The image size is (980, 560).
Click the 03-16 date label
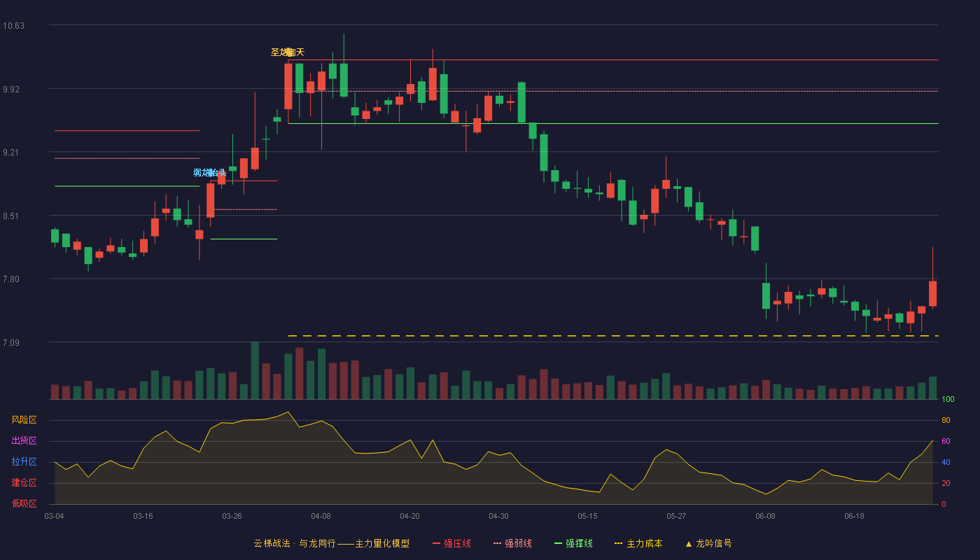pos(143,516)
